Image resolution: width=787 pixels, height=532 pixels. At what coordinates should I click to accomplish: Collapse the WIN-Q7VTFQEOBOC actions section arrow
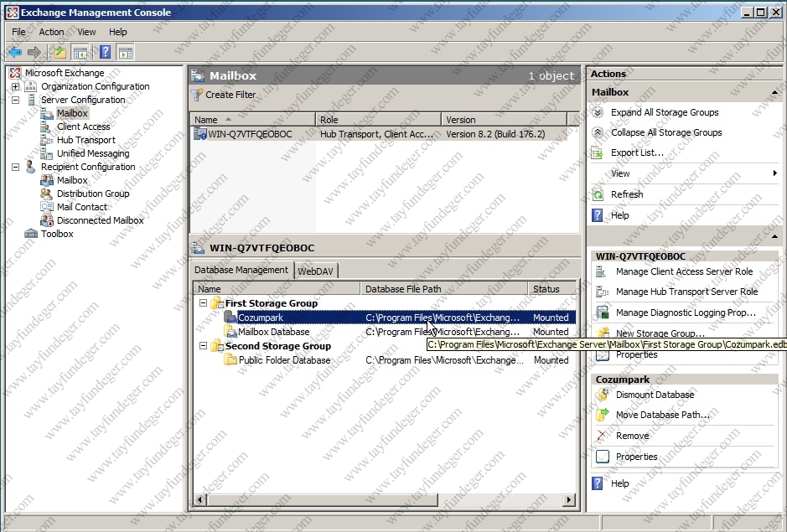tap(774, 236)
